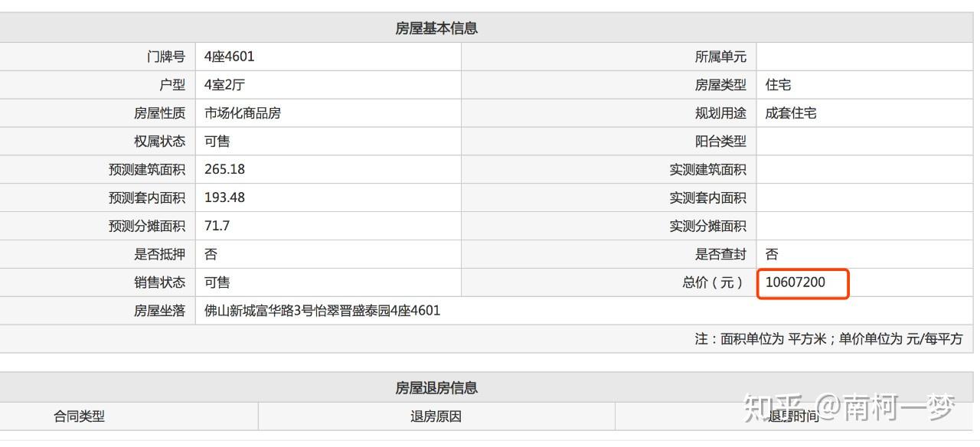Click the highlighted total price 10607200
980x447 pixels.
(795, 282)
